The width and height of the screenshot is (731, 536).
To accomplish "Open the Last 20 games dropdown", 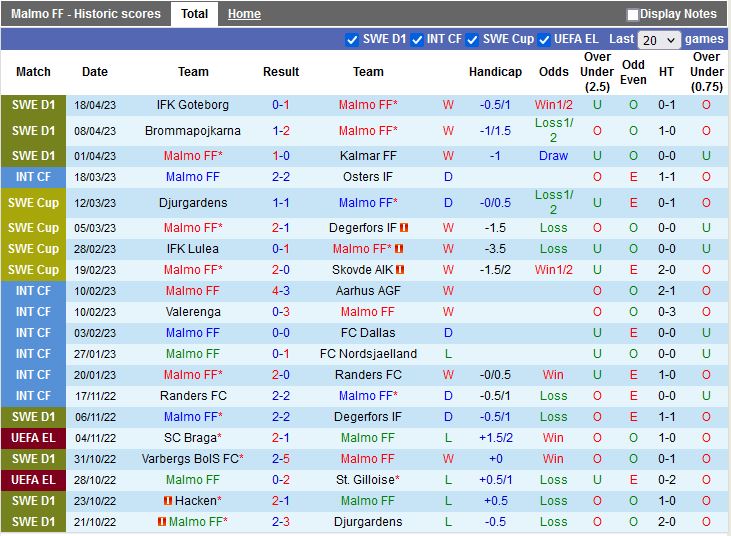I will (659, 40).
